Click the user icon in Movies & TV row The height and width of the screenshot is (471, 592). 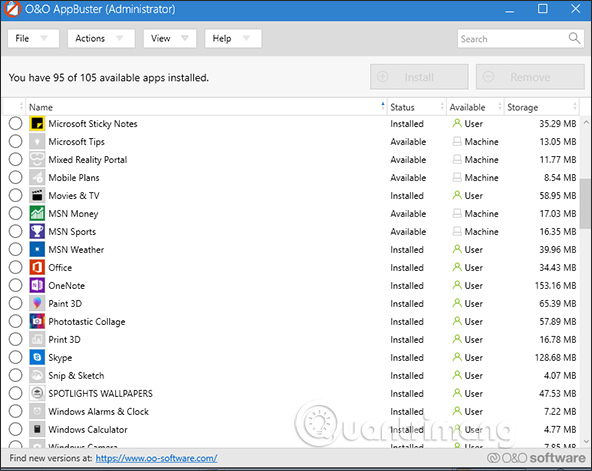[x=457, y=195]
